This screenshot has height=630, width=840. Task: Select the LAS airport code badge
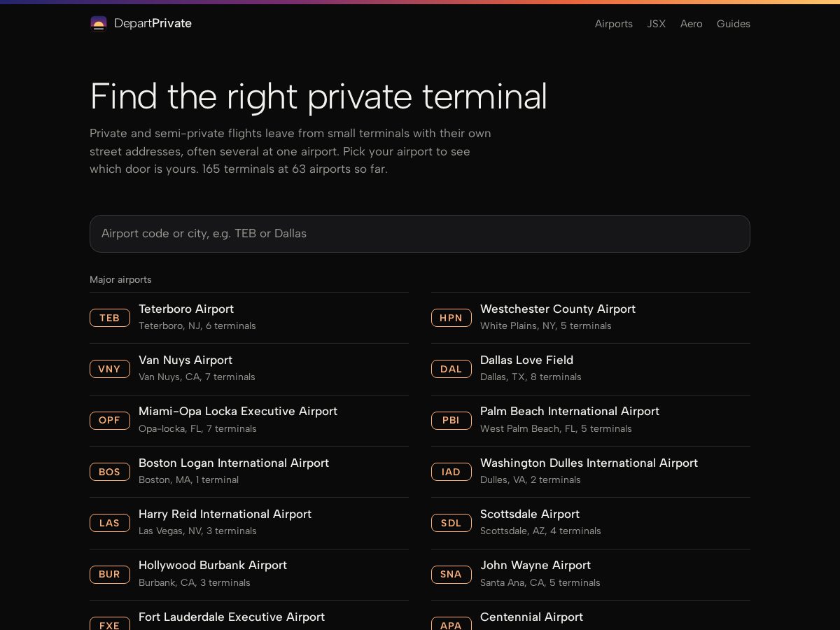110,523
